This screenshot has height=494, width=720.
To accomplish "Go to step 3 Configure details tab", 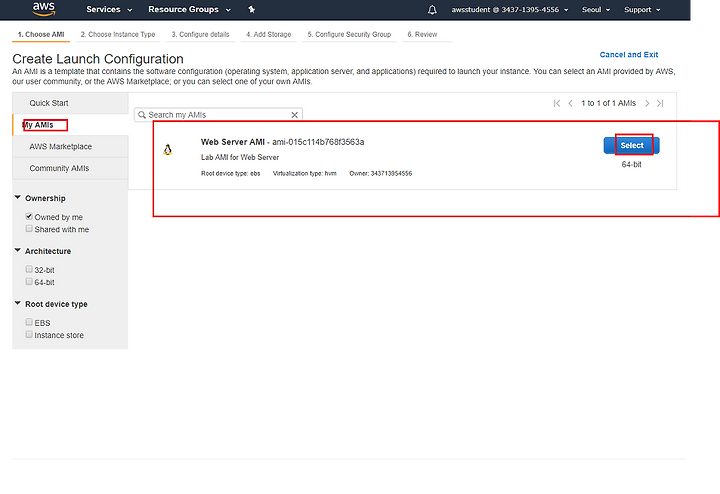I will [x=200, y=34].
